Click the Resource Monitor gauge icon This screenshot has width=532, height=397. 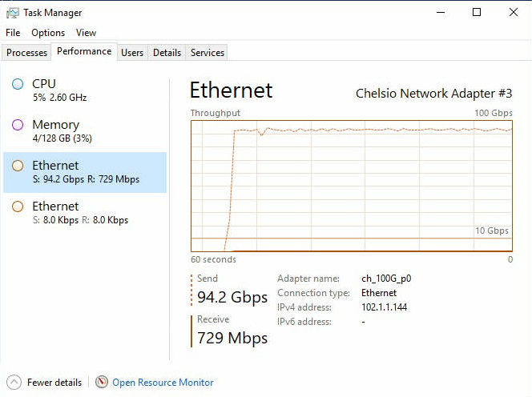tap(102, 382)
